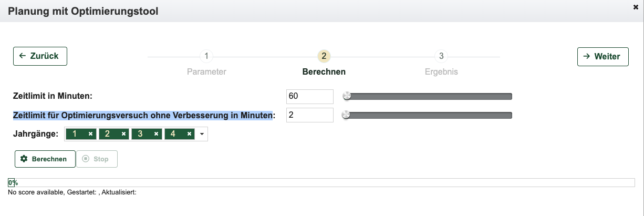
Task: Click the Optimierungsversuch time limit slider handle
Action: 346,115
